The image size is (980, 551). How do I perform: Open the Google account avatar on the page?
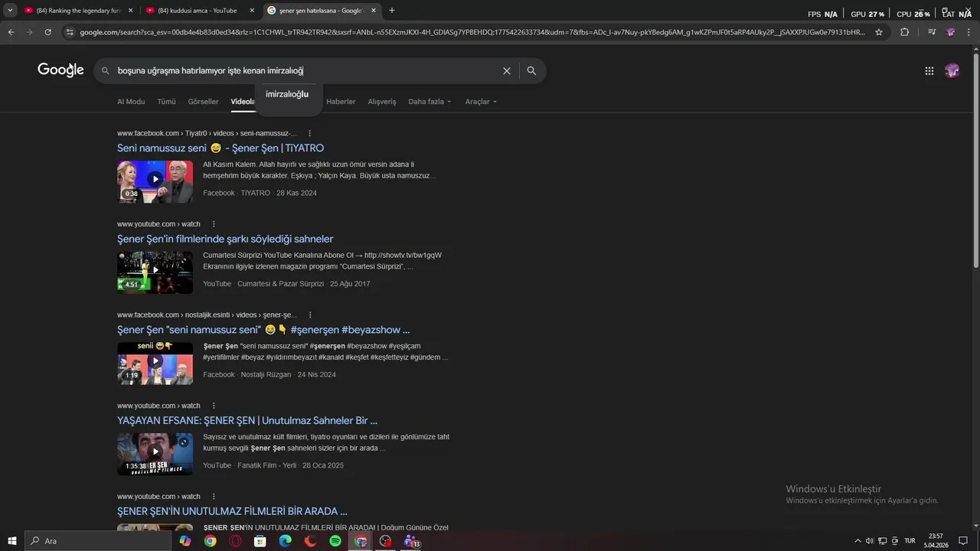pos(952,70)
